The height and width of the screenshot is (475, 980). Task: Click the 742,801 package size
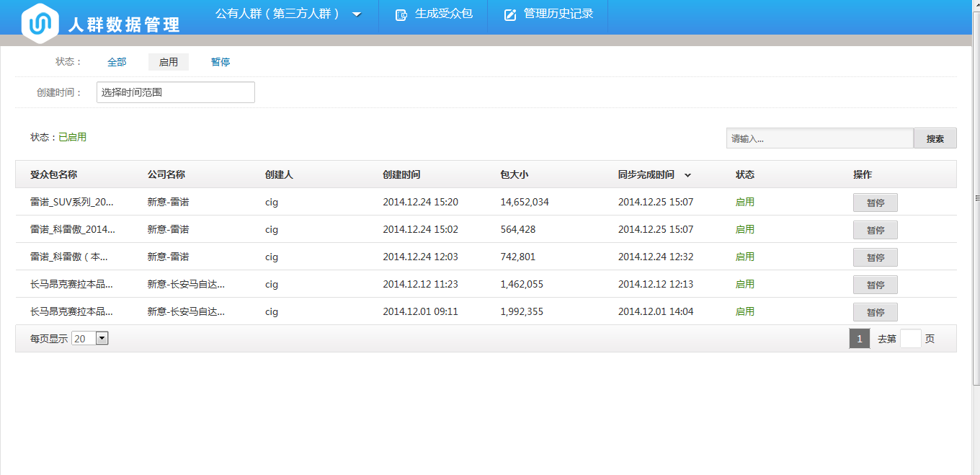[518, 257]
